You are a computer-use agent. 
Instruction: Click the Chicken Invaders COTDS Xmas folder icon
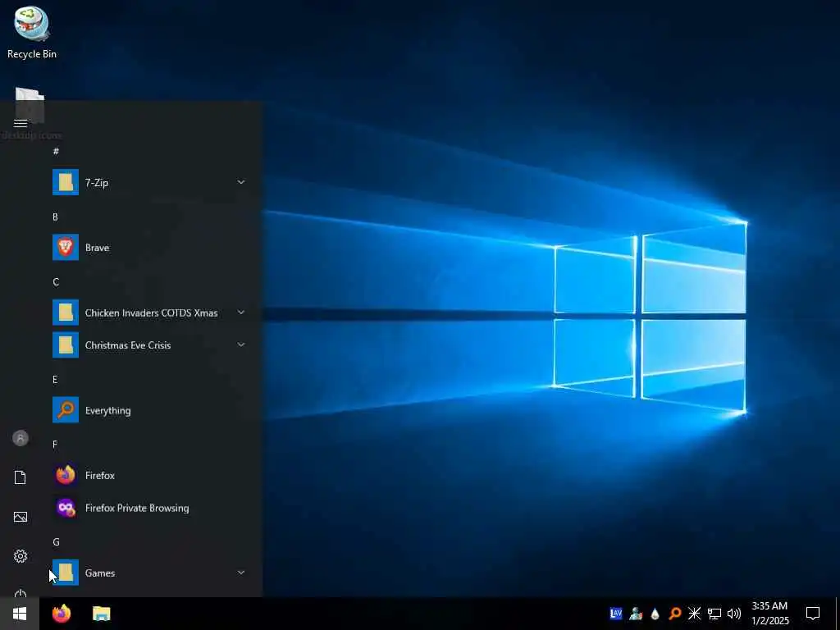tap(66, 313)
